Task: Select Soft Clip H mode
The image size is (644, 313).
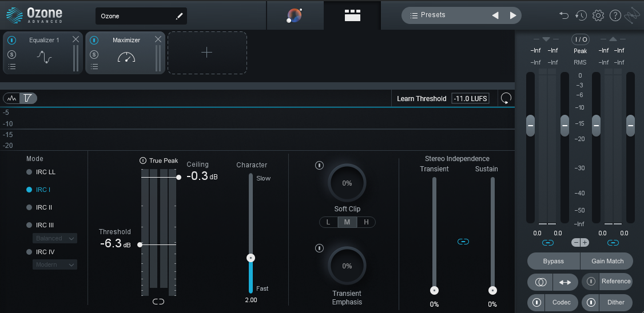Action: click(x=366, y=222)
